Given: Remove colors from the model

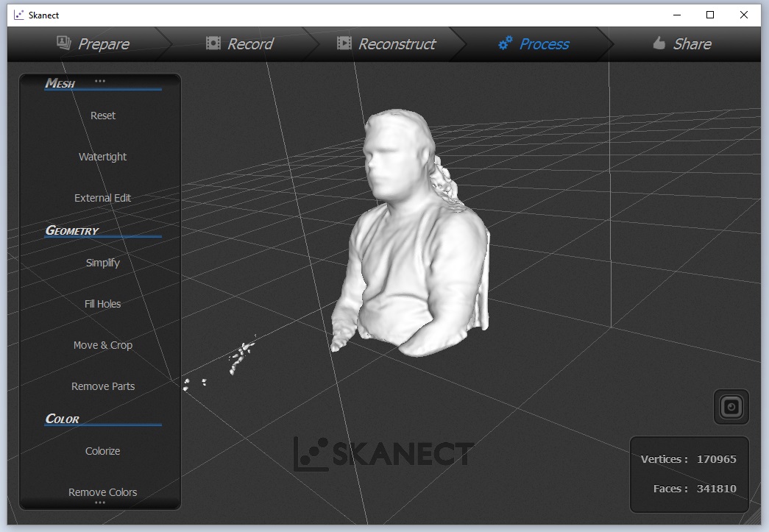Looking at the screenshot, I should (102, 492).
